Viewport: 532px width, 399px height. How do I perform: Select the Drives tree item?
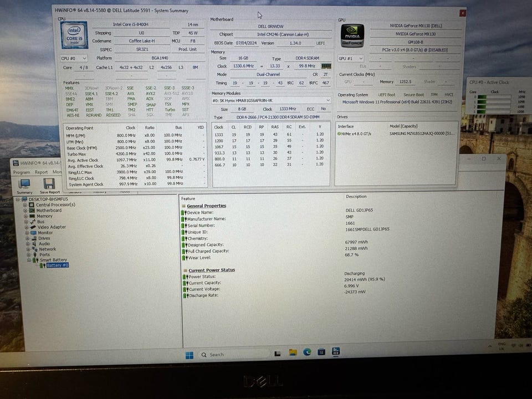pyautogui.click(x=44, y=238)
